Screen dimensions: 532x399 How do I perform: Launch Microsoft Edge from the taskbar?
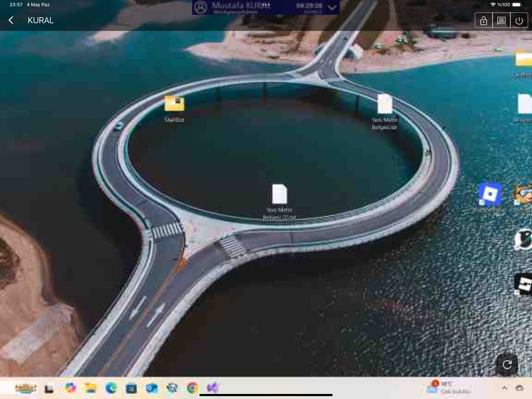(x=111, y=388)
